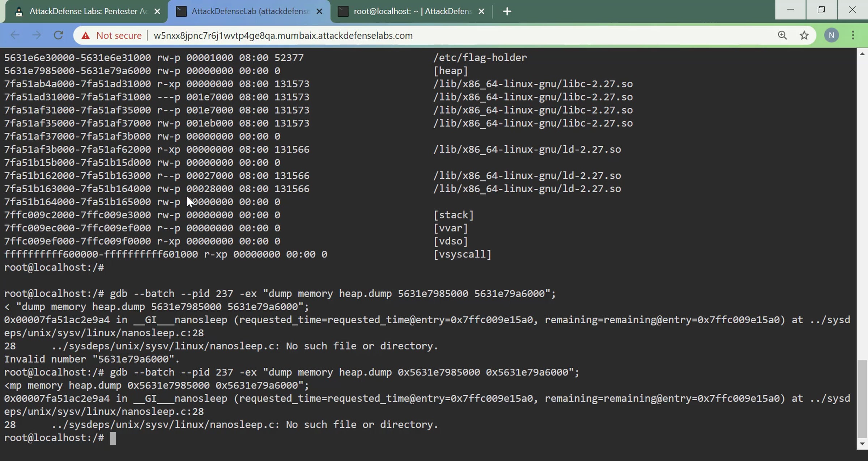Click the Not secure warning icon
This screenshot has width=868, height=461.
tap(86, 35)
